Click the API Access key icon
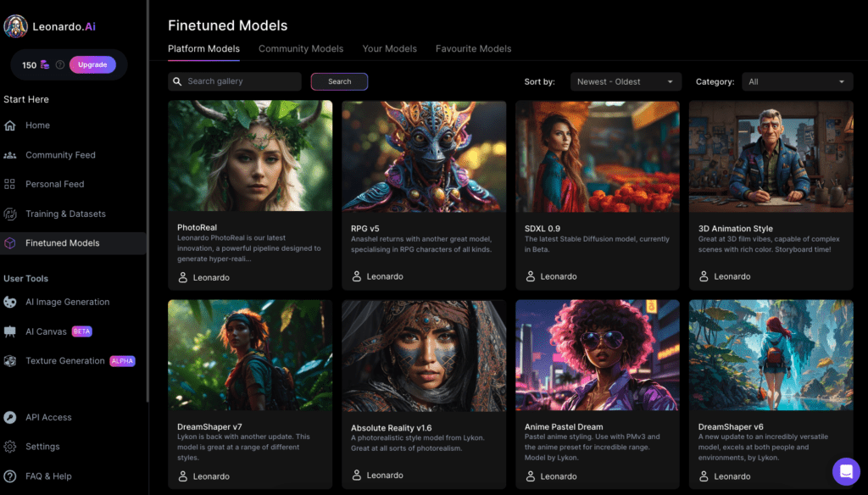 click(x=10, y=418)
